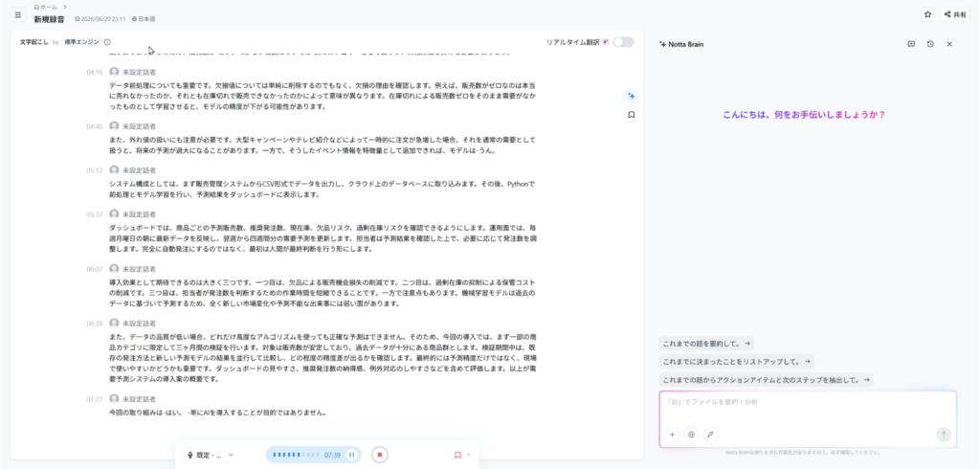The image size is (980, 469).
Task: Click speaker avatar at 04:46
Action: (114, 126)
